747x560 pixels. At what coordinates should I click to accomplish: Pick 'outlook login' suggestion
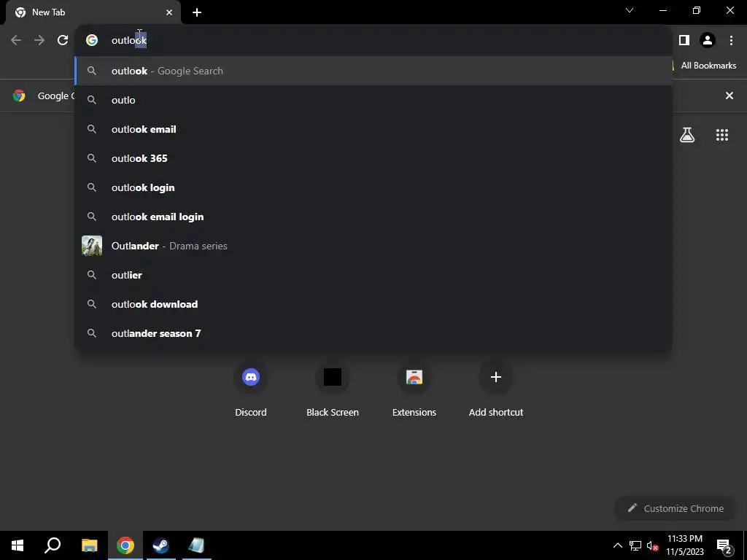pos(373,187)
